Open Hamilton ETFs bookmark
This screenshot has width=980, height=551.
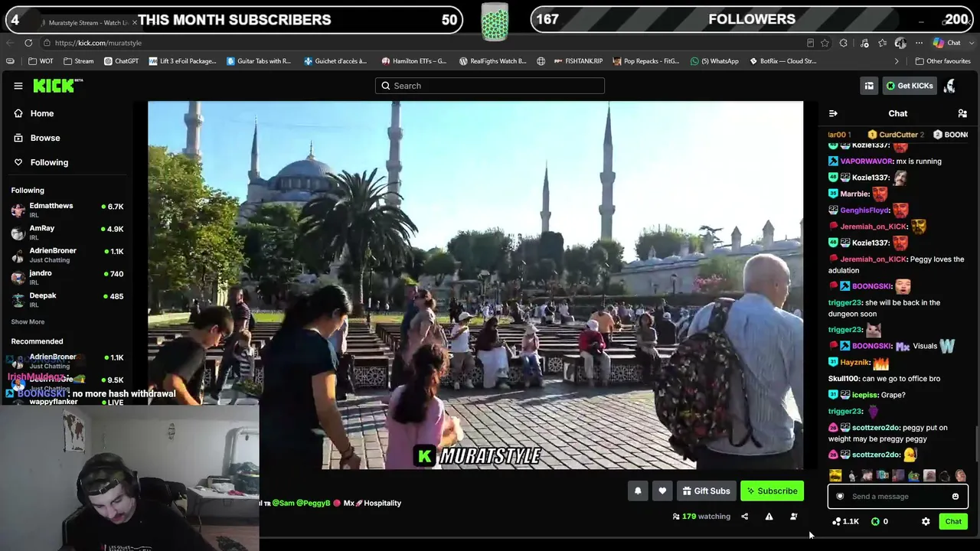pyautogui.click(x=413, y=61)
